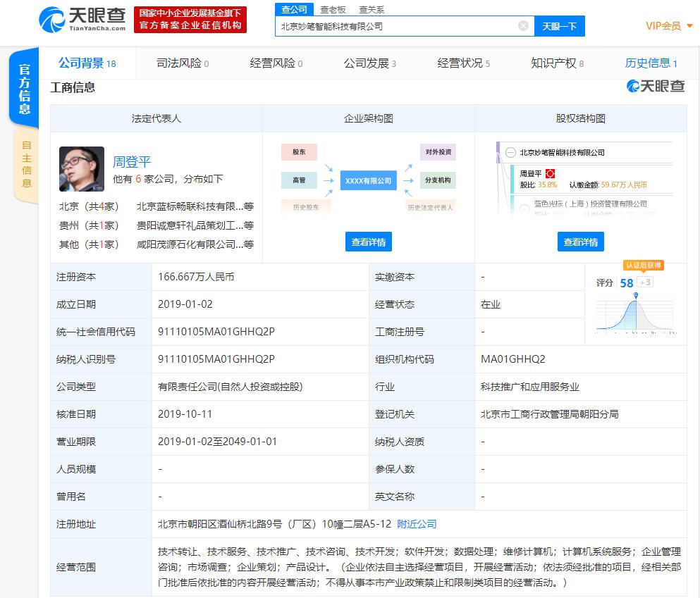The height and width of the screenshot is (598, 700).
Task: Click the 天眼查 watermark logo beside 工商信息
Action: 656,87
